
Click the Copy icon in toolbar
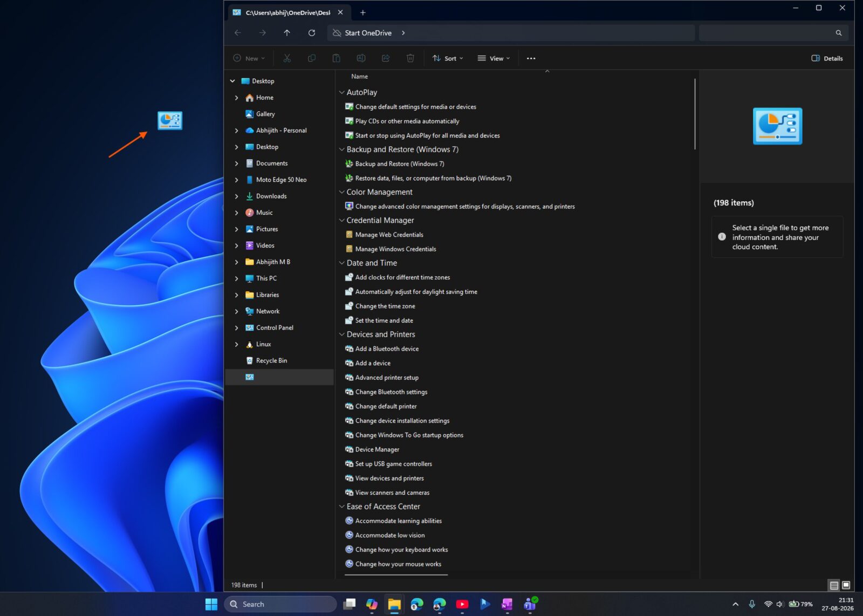[312, 58]
